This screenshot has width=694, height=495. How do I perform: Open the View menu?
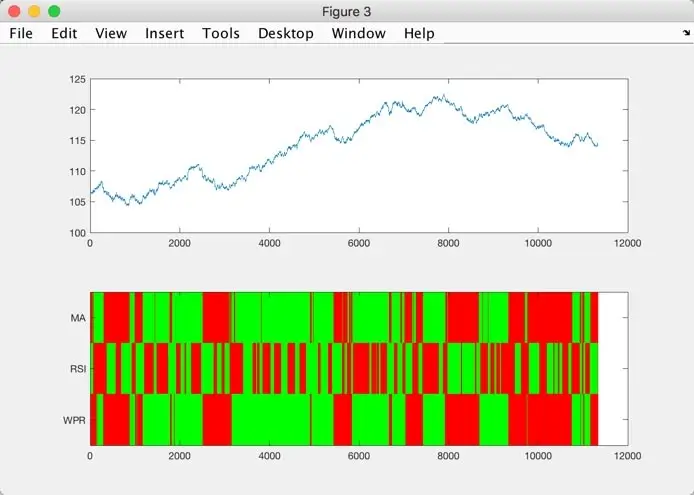click(x=111, y=33)
